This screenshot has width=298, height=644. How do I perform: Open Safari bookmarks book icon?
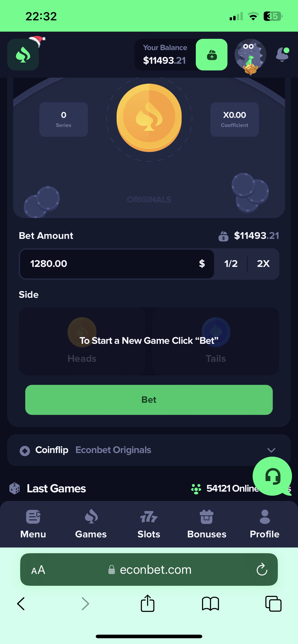(x=210, y=604)
